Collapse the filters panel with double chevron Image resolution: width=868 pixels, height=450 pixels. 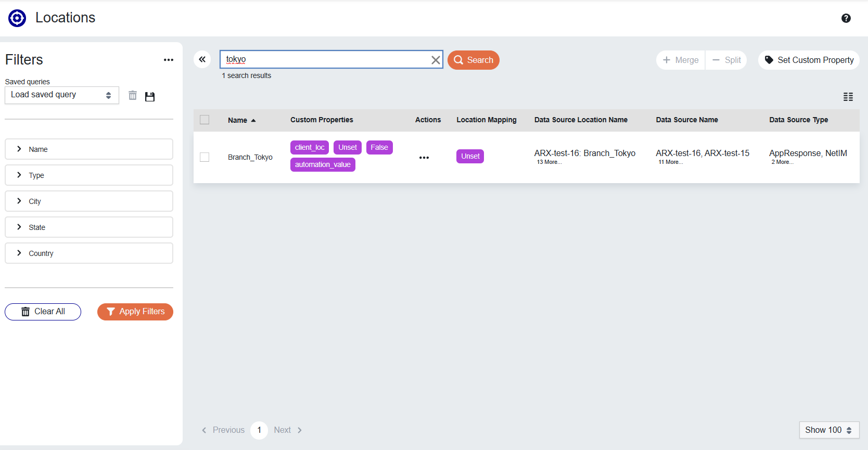[202, 60]
